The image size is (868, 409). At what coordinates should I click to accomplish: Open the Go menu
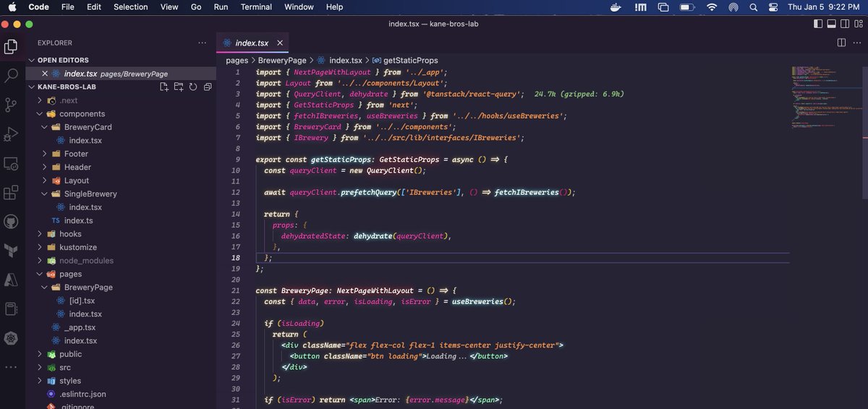tap(196, 7)
